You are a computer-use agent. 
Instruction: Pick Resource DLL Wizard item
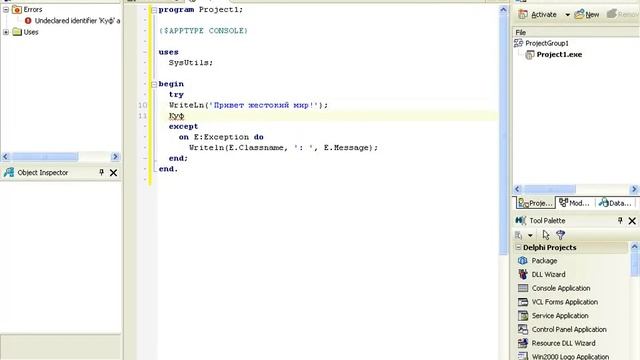556,343
